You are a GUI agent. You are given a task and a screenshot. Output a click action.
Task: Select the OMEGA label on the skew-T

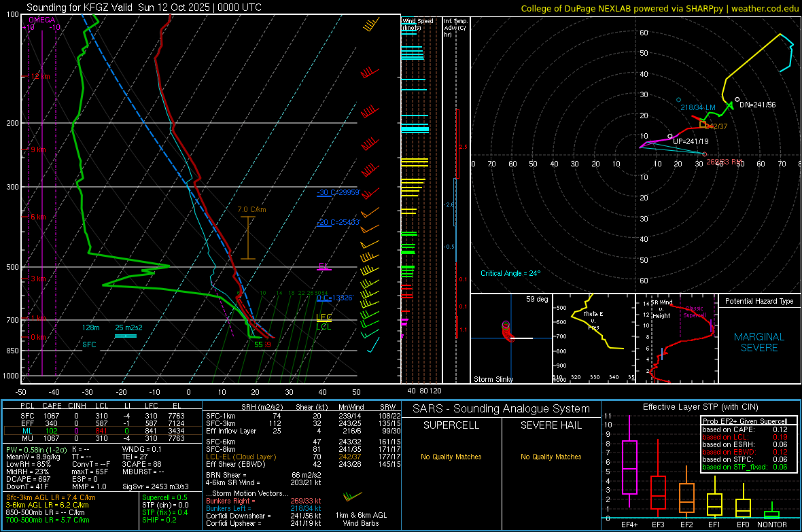[42, 20]
